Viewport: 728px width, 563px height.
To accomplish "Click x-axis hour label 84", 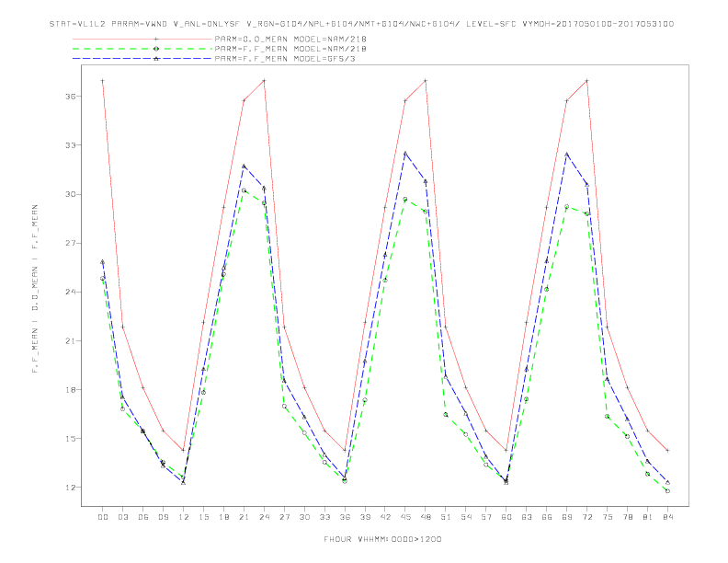I will [668, 517].
